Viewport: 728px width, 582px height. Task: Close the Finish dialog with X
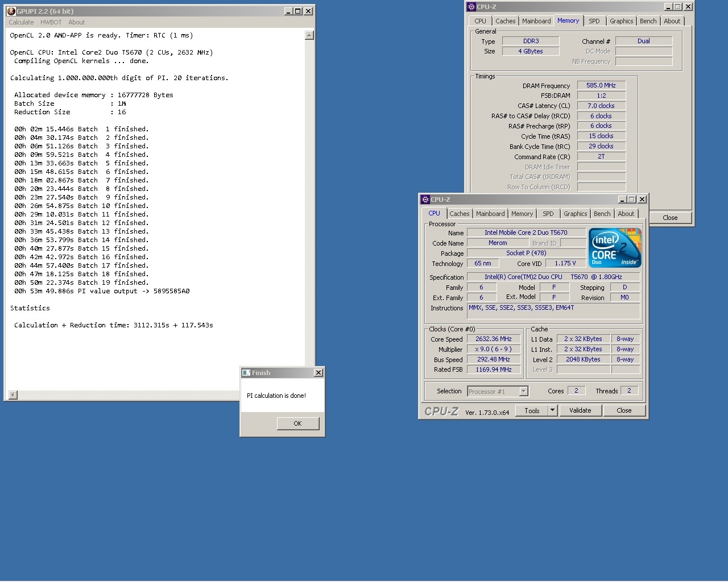(318, 373)
